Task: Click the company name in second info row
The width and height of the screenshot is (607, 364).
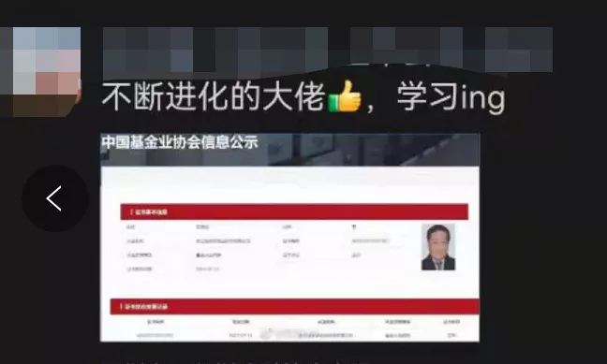Action: click(x=223, y=241)
